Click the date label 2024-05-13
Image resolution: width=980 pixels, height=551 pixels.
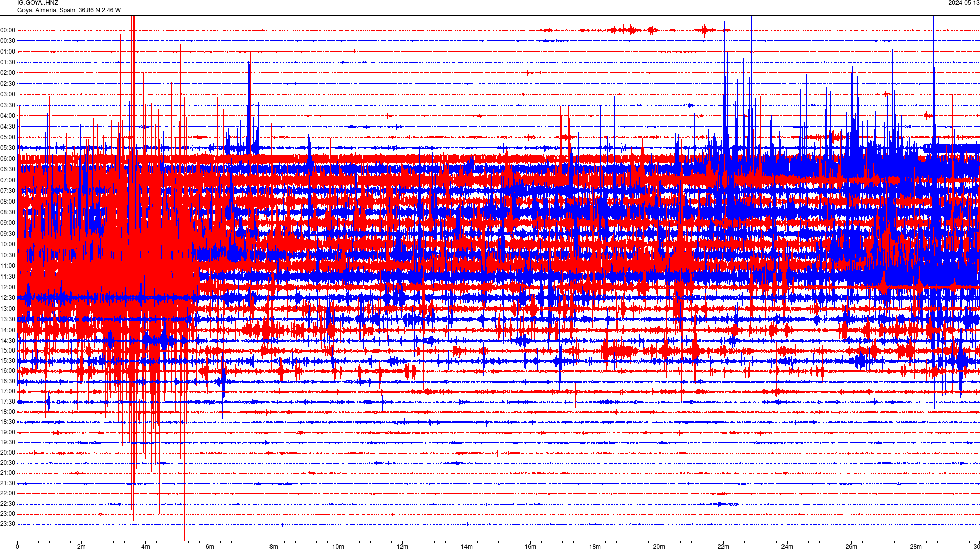coord(964,3)
